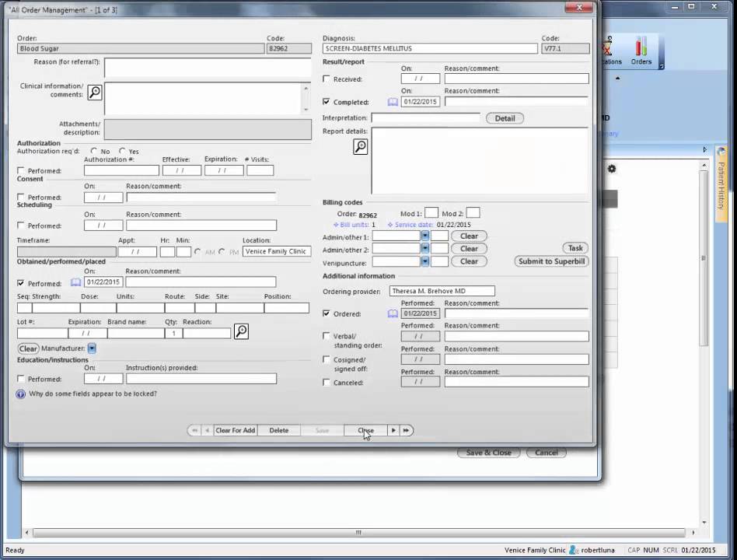
Task: Open Orders icon in background ribbon
Action: pyautogui.click(x=641, y=51)
